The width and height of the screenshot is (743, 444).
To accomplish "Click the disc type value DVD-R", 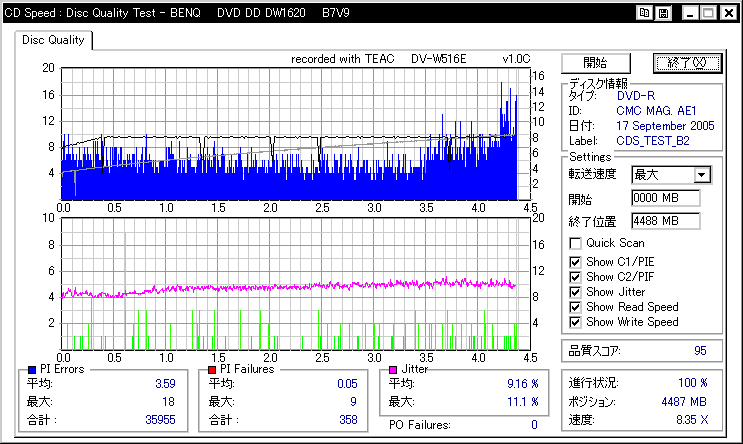I will point(635,96).
